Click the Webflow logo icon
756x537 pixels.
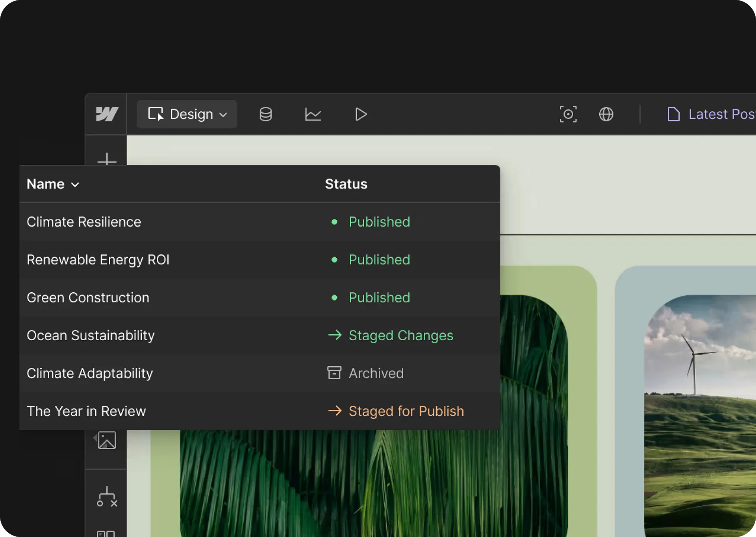tap(107, 114)
